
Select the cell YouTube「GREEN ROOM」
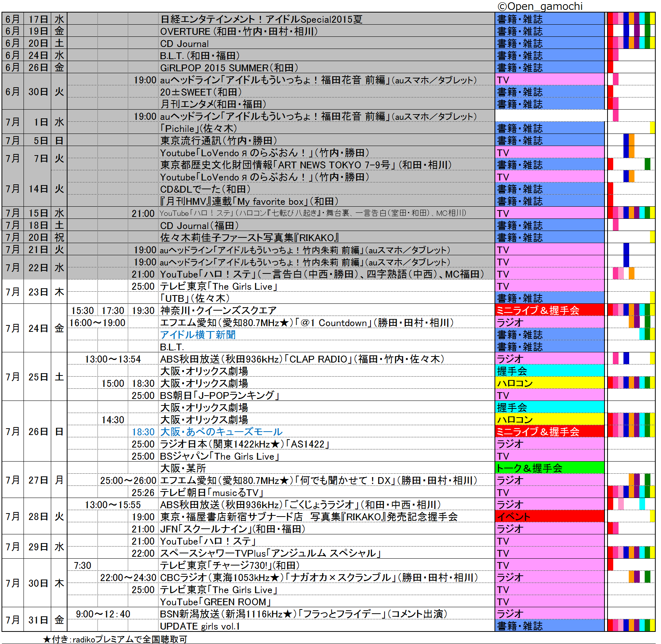(327, 602)
